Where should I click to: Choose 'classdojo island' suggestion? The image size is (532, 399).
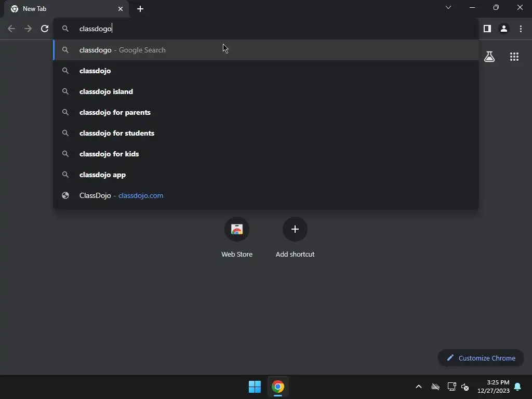[266, 91]
